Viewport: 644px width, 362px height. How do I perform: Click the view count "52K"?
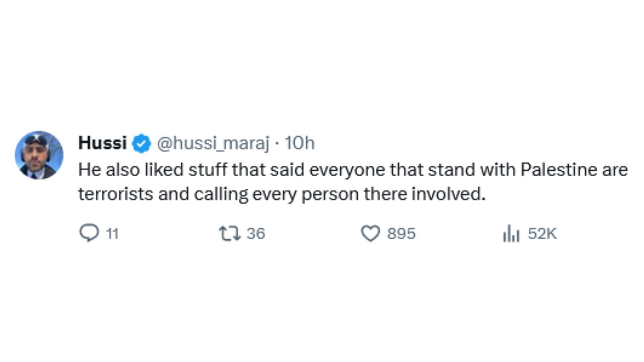tap(542, 234)
